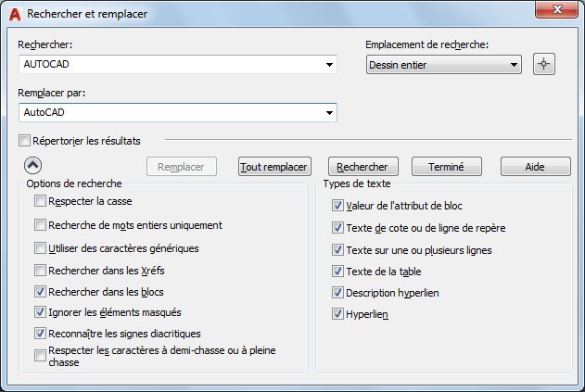The image size is (585, 392).
Task: Check Respecter les caractères à demi-chasse option
Action: 40,356
